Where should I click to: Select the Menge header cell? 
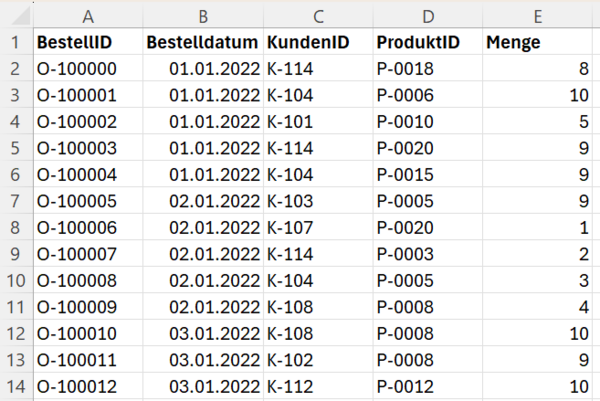pyautogui.click(x=538, y=43)
